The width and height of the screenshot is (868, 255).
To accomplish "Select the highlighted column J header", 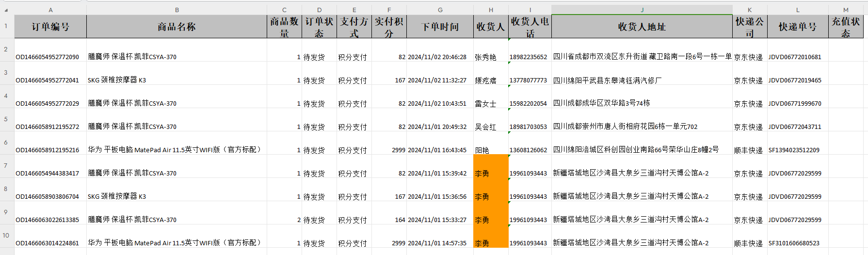I will 642,10.
